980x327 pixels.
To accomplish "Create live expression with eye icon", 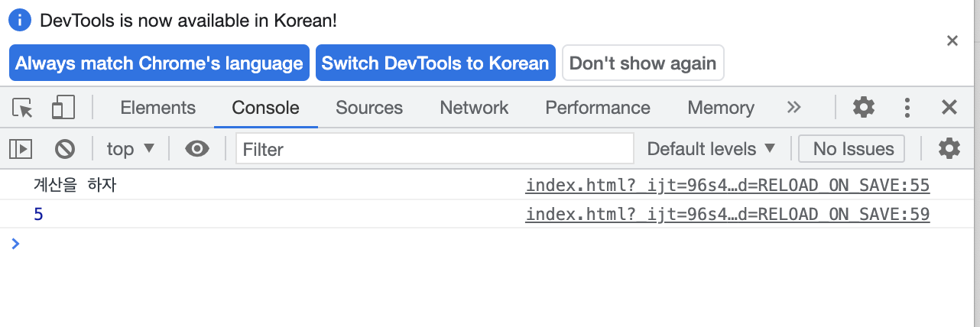I will click(197, 148).
